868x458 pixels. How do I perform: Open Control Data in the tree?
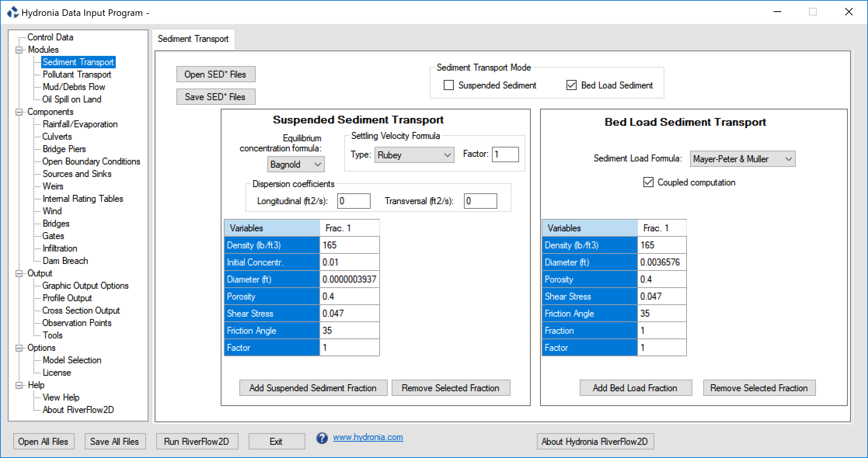[x=50, y=37]
